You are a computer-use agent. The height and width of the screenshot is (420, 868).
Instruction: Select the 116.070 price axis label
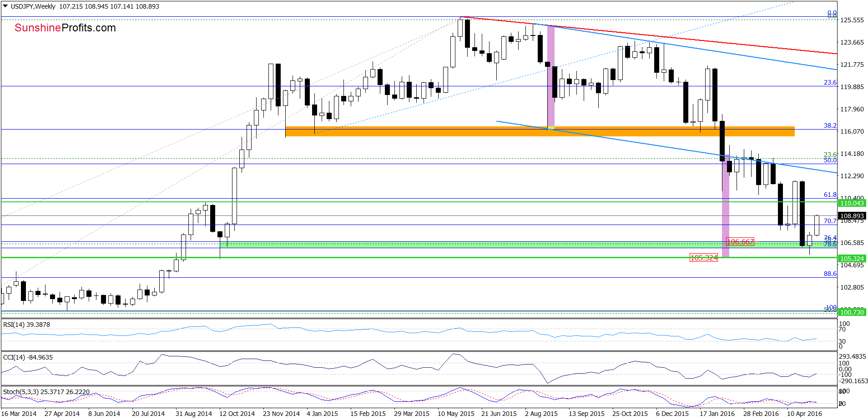[x=852, y=131]
